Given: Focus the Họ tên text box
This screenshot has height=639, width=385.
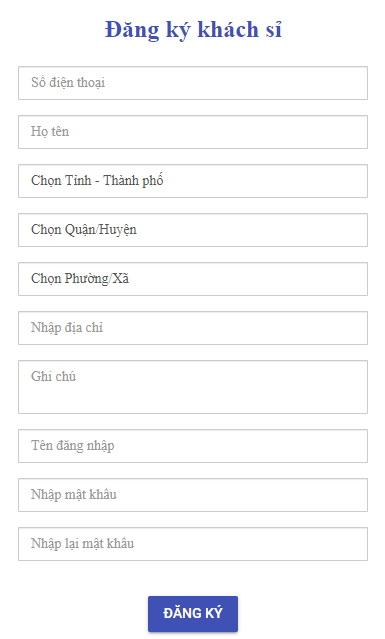Looking at the screenshot, I should pos(193,132).
